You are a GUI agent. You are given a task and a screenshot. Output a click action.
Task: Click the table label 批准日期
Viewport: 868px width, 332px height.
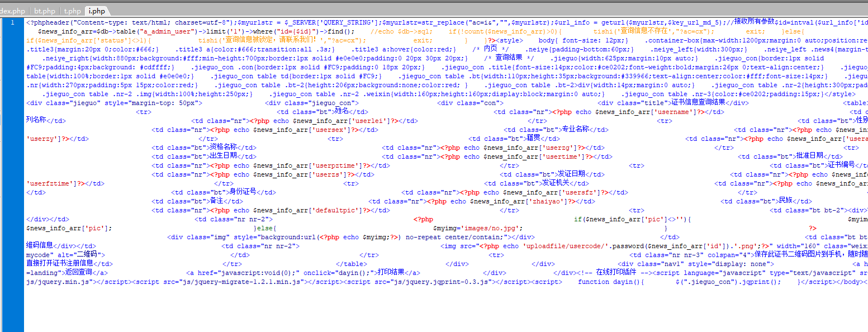[x=810, y=156]
